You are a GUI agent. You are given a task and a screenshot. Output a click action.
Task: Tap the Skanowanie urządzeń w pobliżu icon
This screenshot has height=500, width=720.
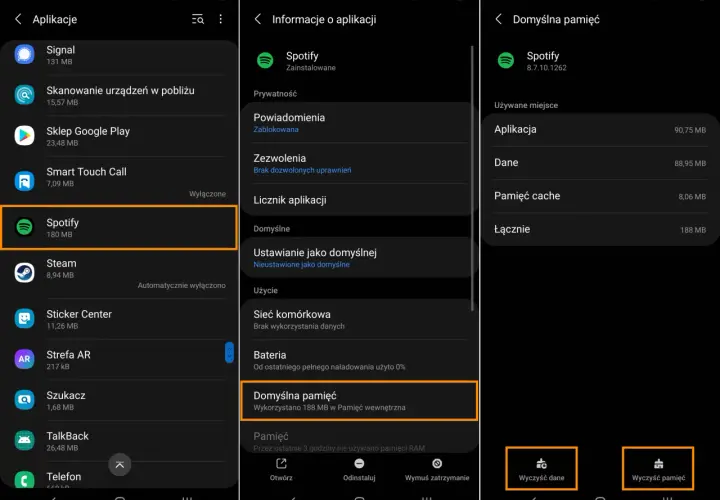point(24,95)
